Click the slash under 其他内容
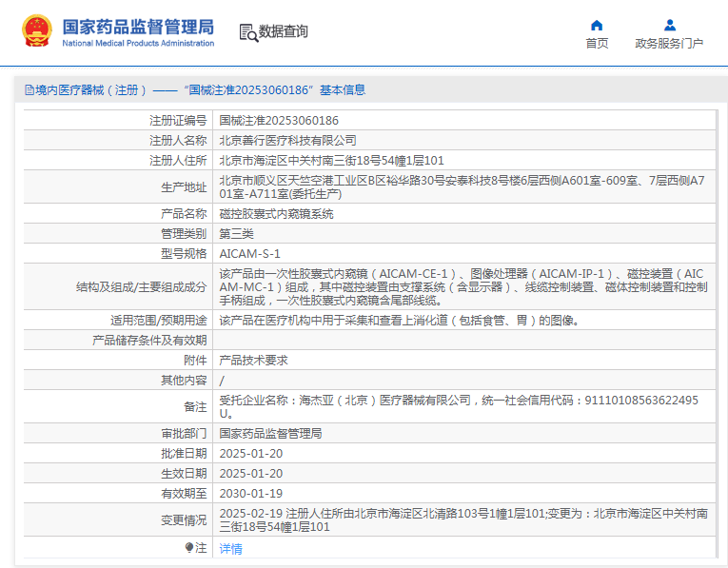This screenshot has height=568, width=728. [222, 381]
